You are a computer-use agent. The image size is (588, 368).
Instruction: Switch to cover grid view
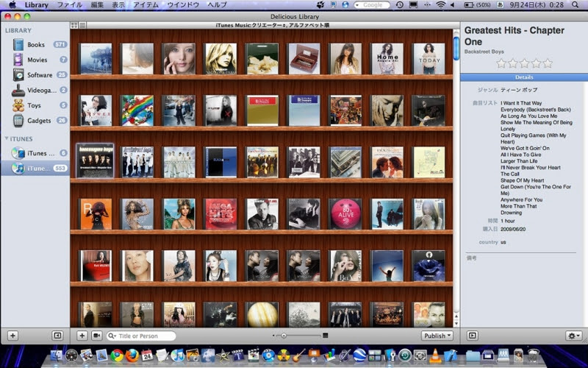74,25
